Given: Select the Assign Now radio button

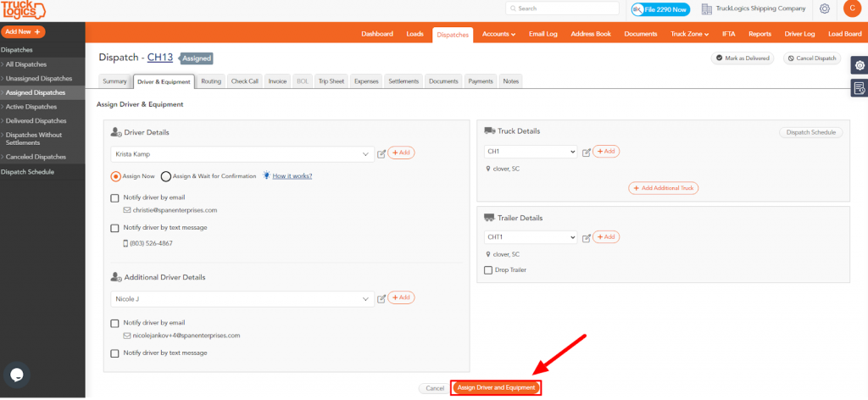Looking at the screenshot, I should tap(115, 176).
